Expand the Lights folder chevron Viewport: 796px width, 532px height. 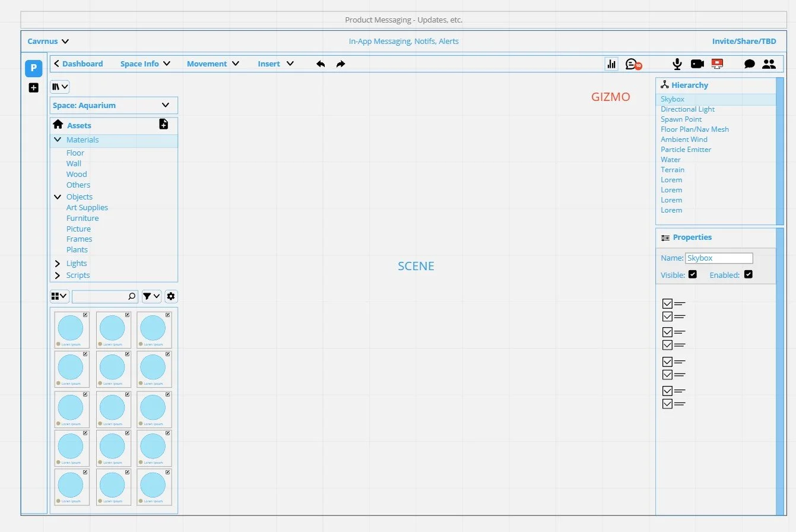58,264
